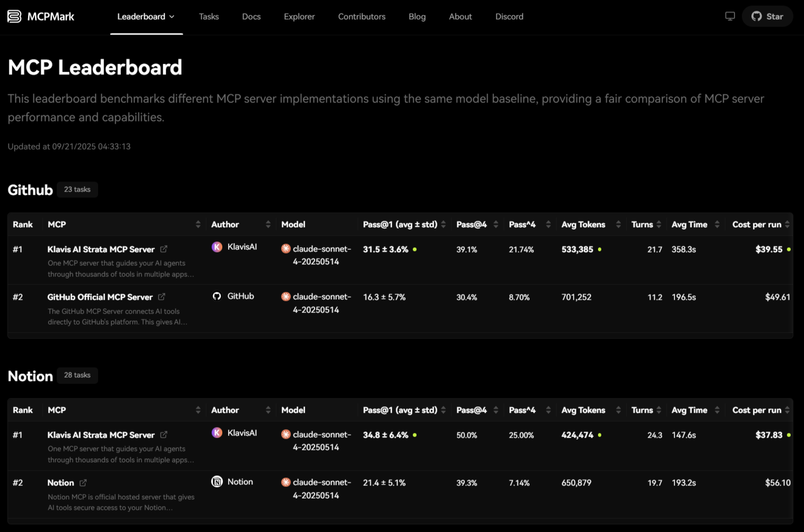
Task: Click the Claude model icon beside claude-sonnet-4-20250514
Action: (x=286, y=249)
